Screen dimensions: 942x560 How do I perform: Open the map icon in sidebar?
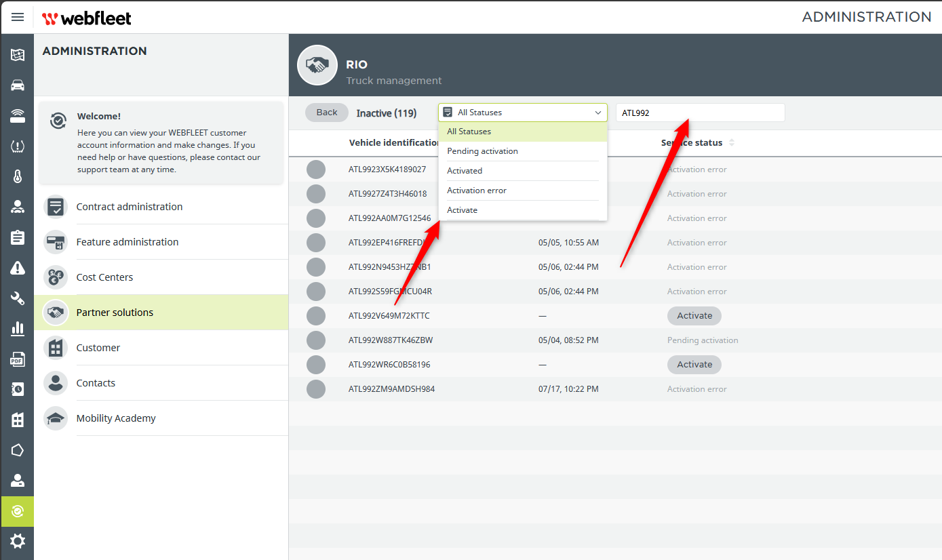pyautogui.click(x=18, y=55)
